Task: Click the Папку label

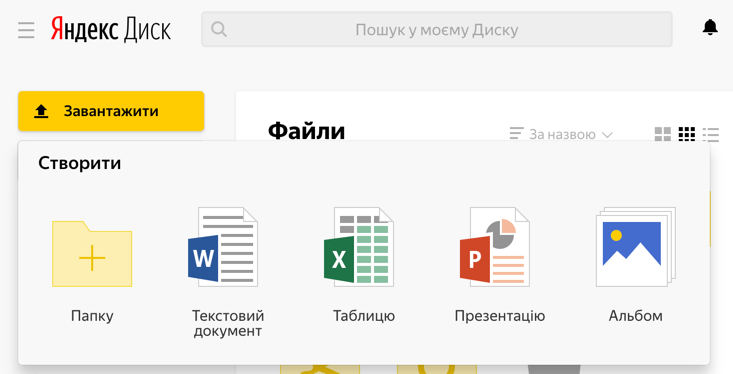Action: click(92, 316)
